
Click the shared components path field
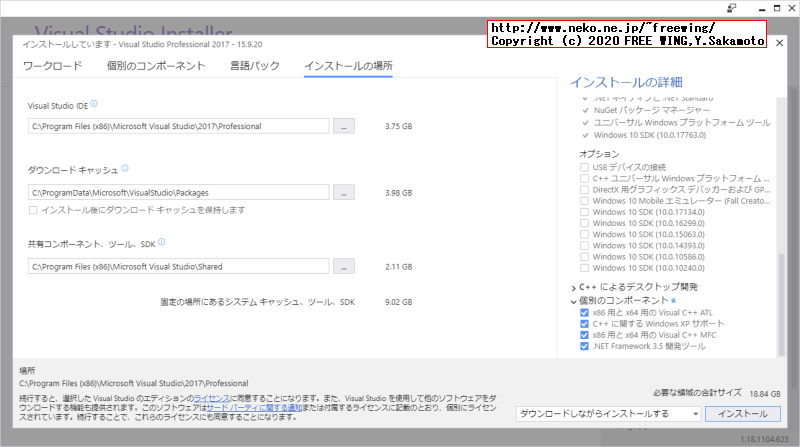(179, 266)
